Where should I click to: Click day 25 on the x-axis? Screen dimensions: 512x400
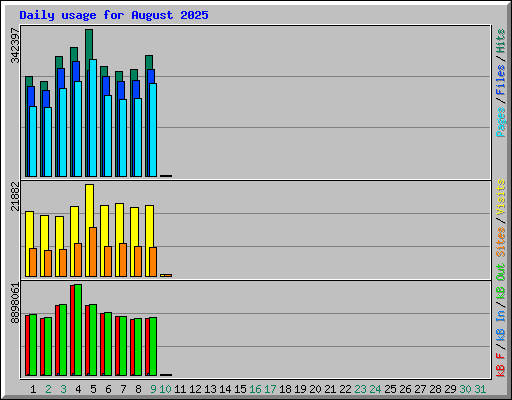point(390,389)
